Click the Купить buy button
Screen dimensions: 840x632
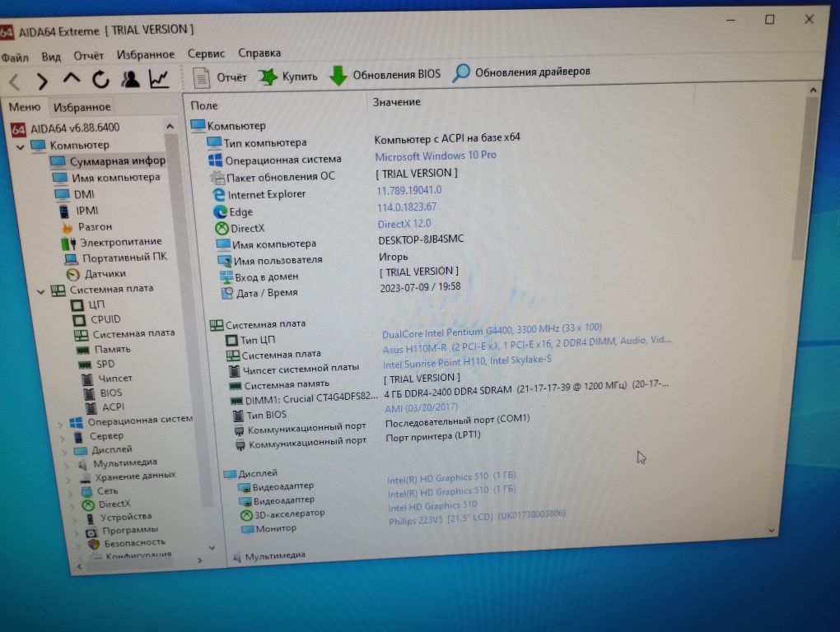(288, 76)
